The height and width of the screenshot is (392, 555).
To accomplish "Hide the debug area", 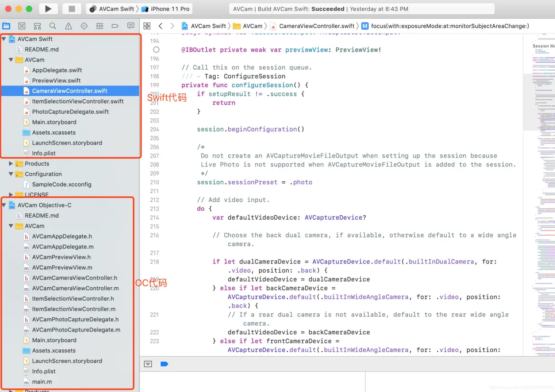I will [x=148, y=364].
